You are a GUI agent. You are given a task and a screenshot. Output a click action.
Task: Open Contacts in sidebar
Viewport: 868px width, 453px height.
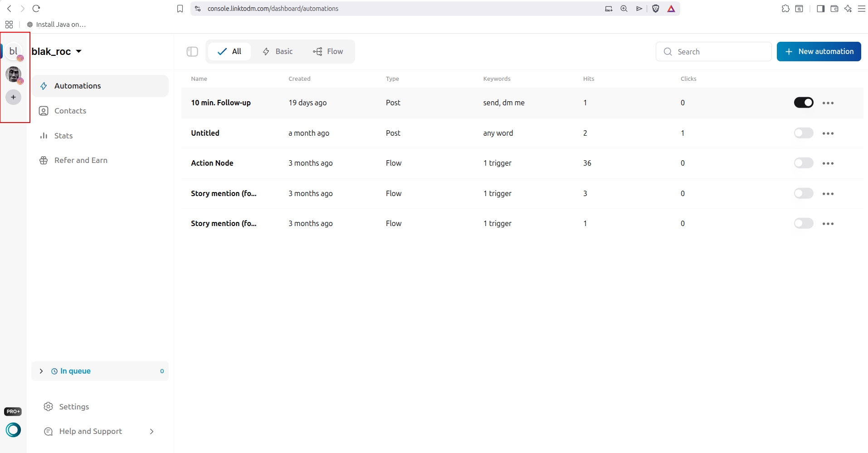pos(100,111)
